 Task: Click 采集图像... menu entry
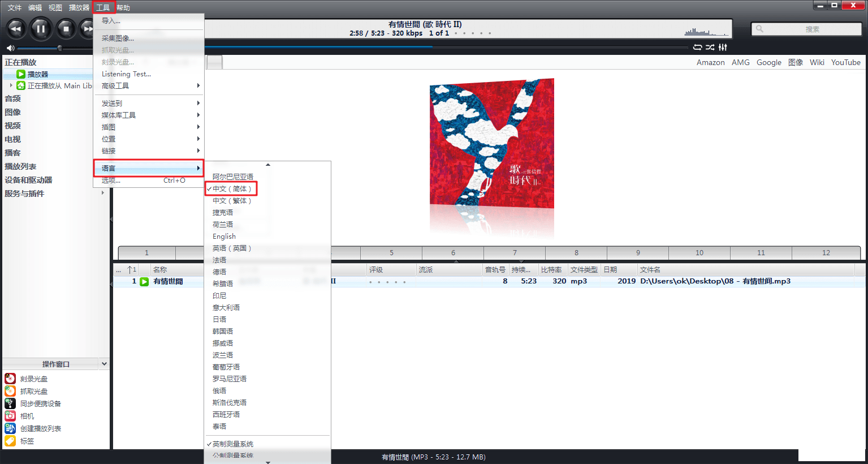pyautogui.click(x=149, y=38)
